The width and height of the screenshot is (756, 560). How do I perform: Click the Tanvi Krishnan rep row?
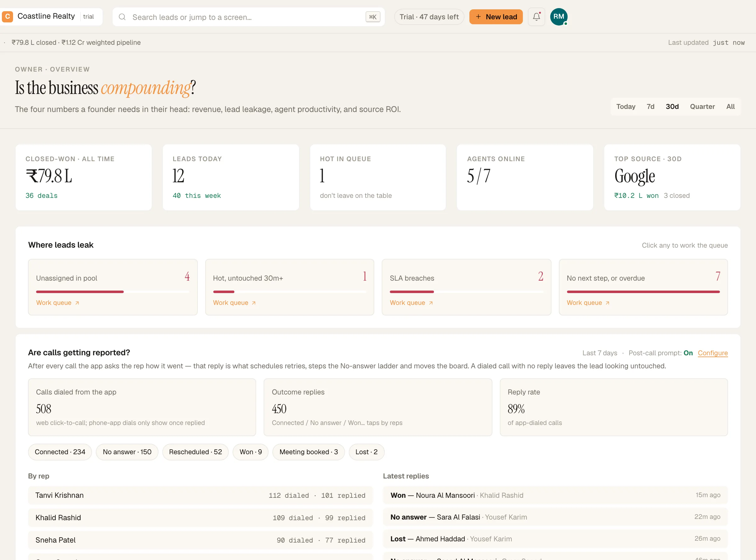pos(201,495)
